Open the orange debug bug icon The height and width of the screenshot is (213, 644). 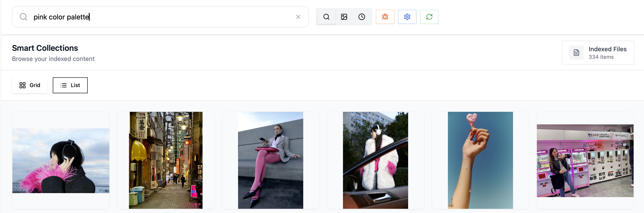pyautogui.click(x=385, y=17)
